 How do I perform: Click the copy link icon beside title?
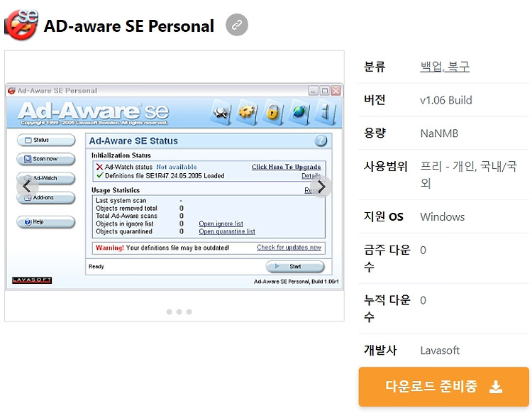pyautogui.click(x=237, y=25)
